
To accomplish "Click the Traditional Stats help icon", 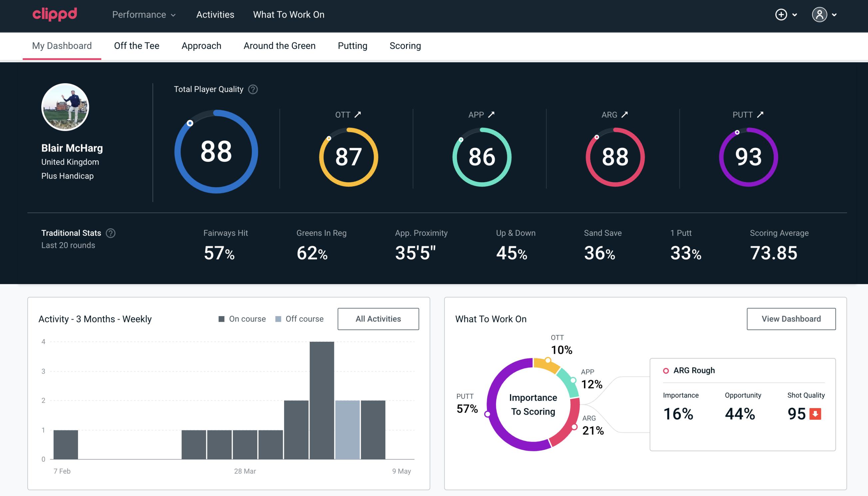I will (111, 233).
